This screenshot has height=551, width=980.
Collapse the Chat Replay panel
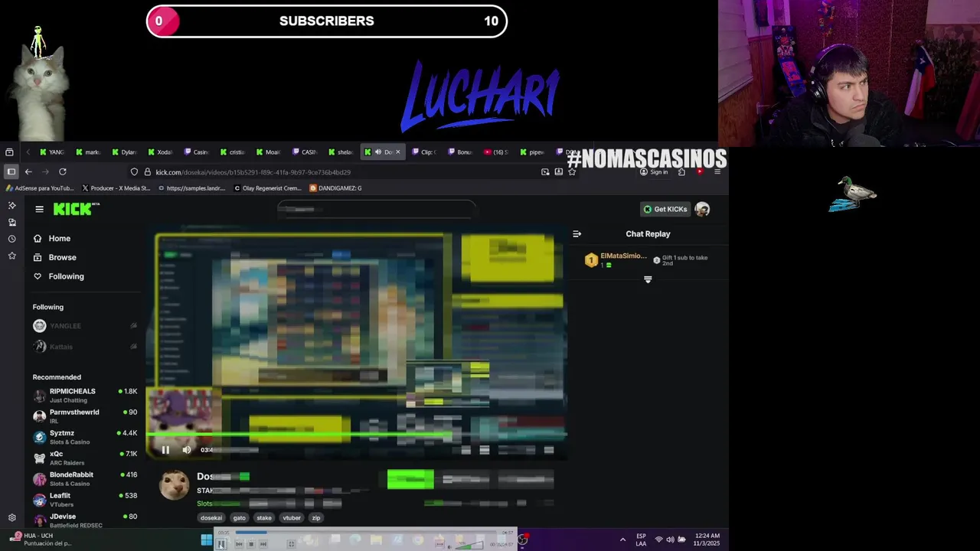[577, 234]
